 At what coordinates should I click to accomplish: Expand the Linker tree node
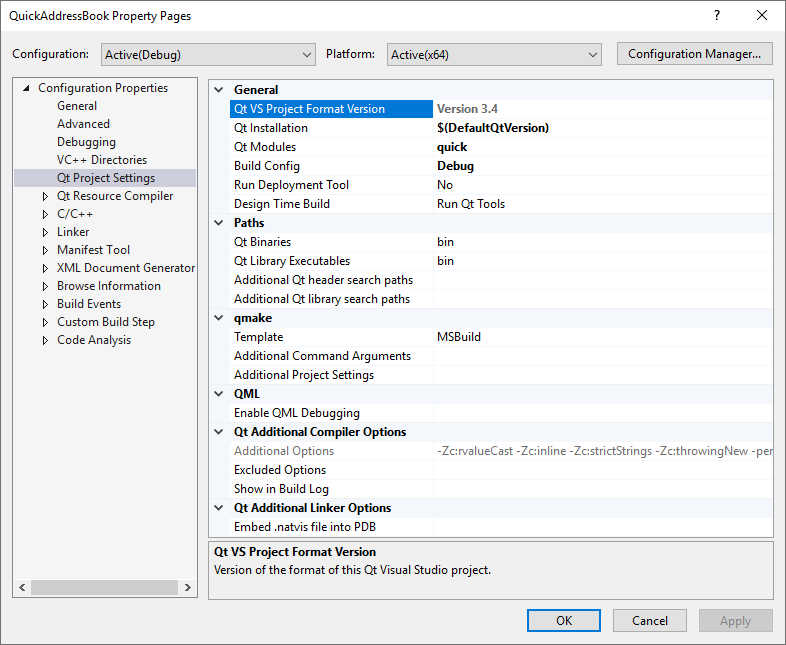click(x=45, y=233)
